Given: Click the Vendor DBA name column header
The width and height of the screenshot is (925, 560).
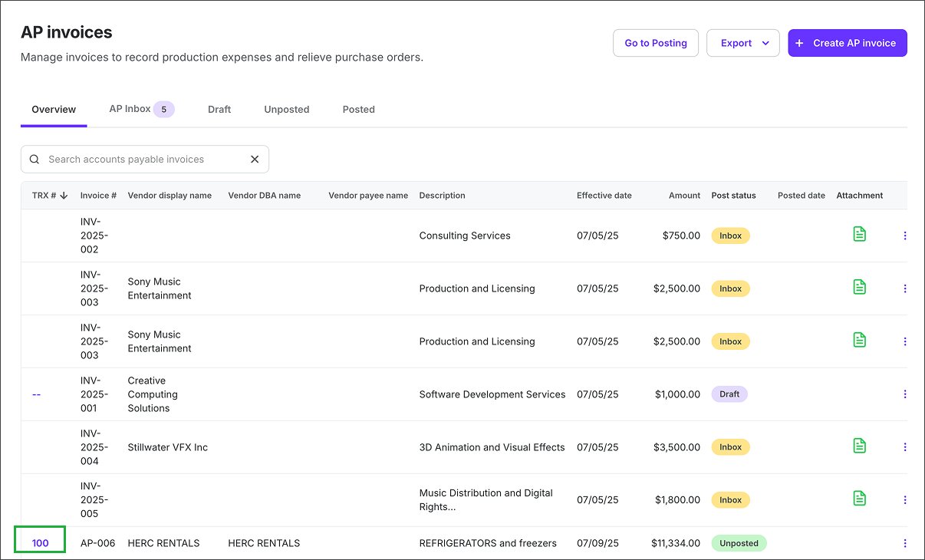Looking at the screenshot, I should point(265,196).
